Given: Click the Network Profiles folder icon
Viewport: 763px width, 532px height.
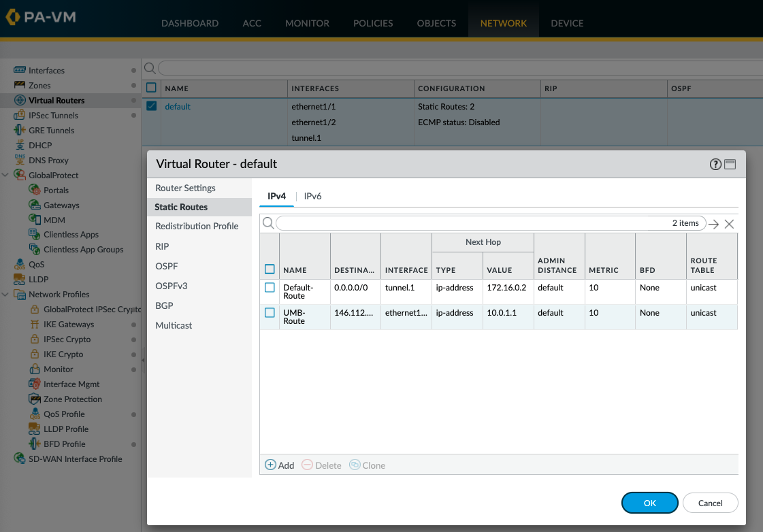Looking at the screenshot, I should tap(20, 294).
